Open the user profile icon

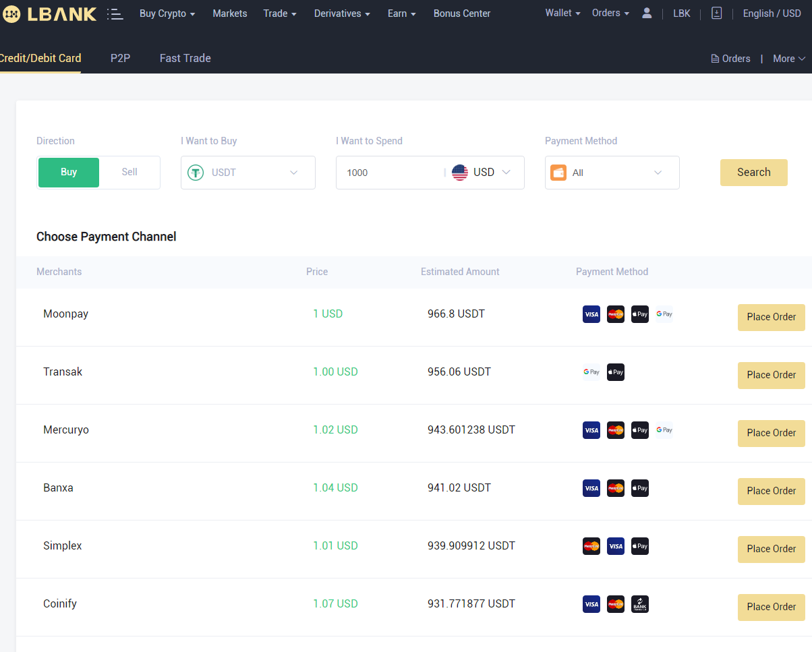[x=647, y=13]
